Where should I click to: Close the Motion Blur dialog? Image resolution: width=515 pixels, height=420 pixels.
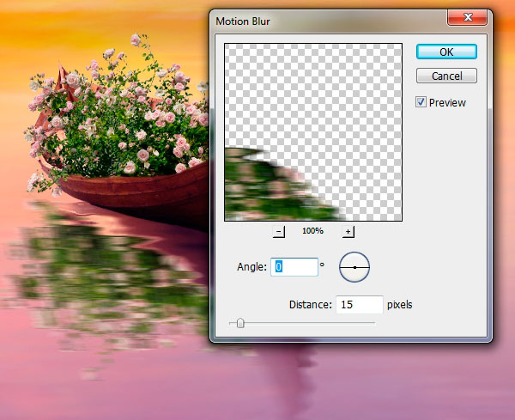(x=467, y=17)
